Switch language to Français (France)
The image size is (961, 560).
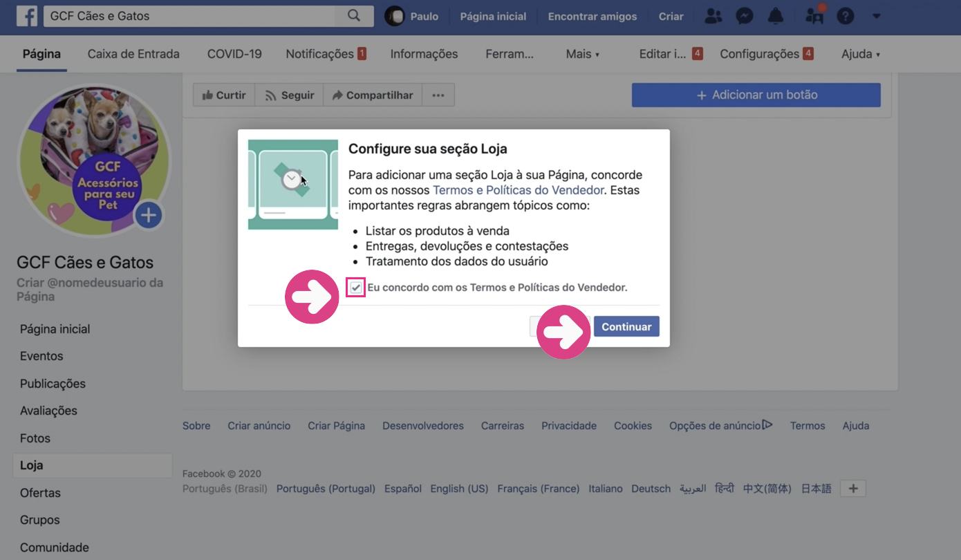pyautogui.click(x=539, y=489)
